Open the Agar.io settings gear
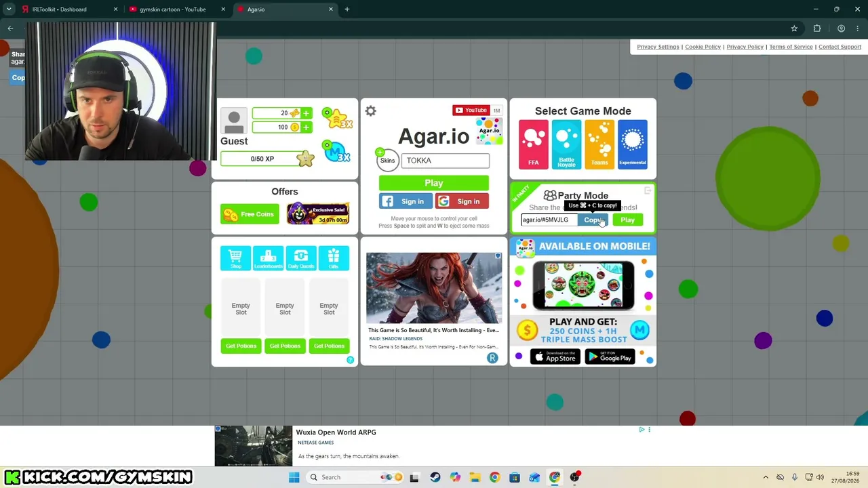Image resolution: width=868 pixels, height=488 pixels. pos(371,111)
